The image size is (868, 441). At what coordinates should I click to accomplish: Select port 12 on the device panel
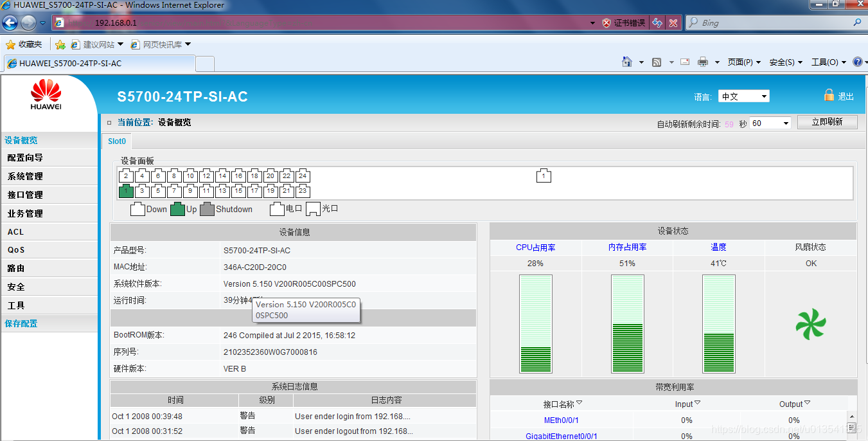point(206,176)
